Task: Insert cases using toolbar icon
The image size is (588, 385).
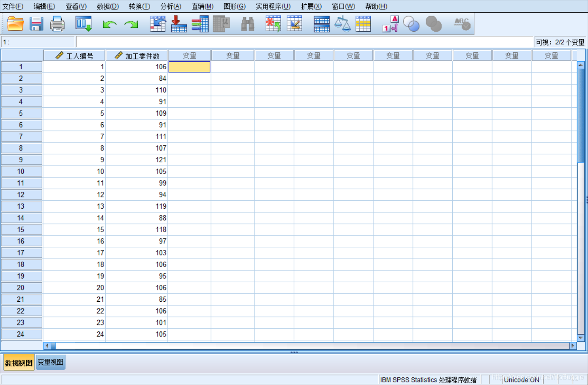Action: tap(273, 24)
